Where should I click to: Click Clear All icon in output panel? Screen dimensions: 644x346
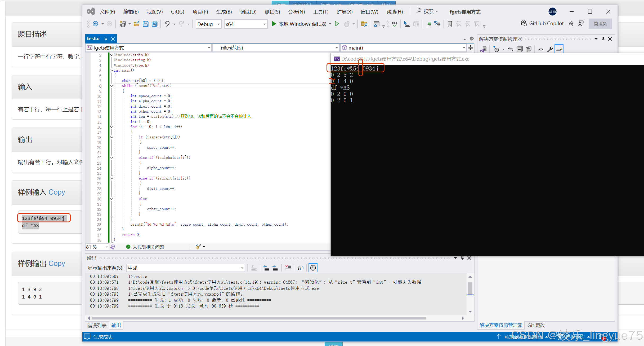[288, 268]
